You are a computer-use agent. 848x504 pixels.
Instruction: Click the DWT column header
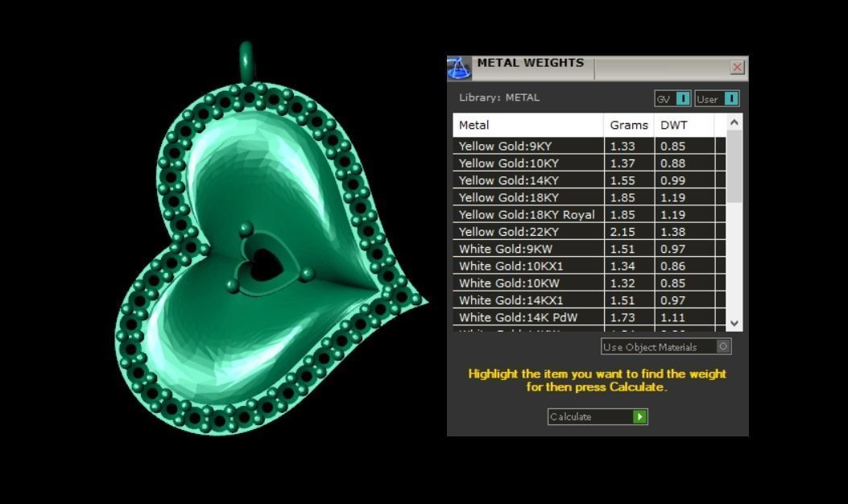[x=685, y=125]
